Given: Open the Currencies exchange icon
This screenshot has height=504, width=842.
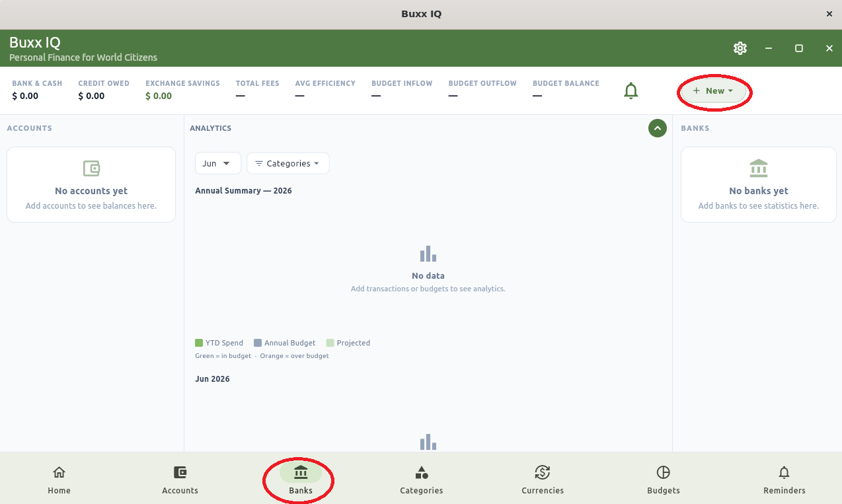Looking at the screenshot, I should (543, 472).
